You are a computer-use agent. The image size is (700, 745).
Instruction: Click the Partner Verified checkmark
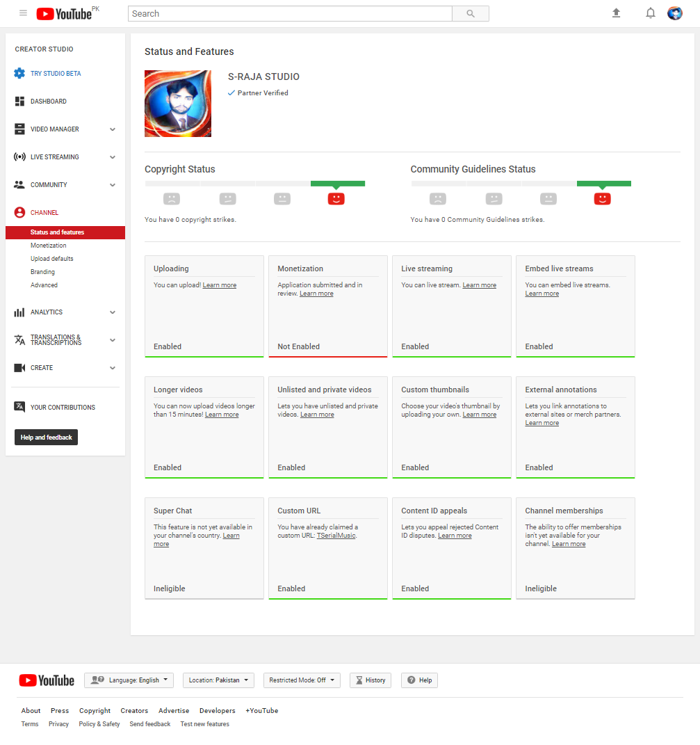tap(231, 93)
